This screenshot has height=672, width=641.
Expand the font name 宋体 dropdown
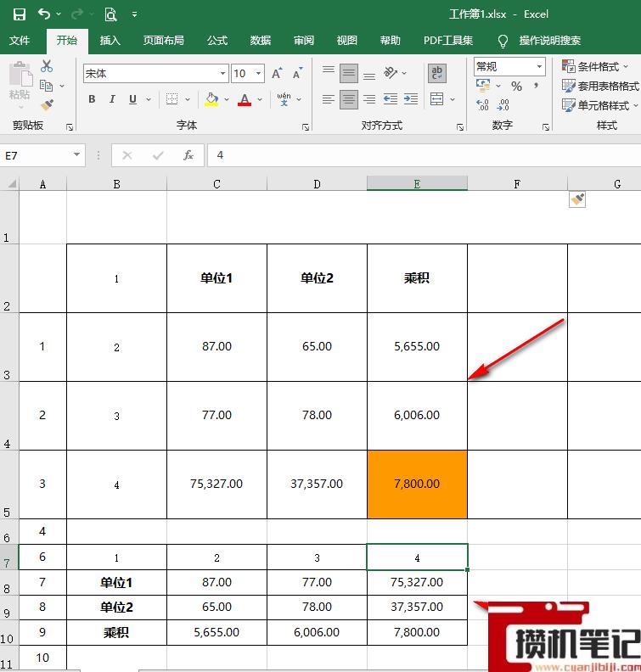pyautogui.click(x=223, y=73)
